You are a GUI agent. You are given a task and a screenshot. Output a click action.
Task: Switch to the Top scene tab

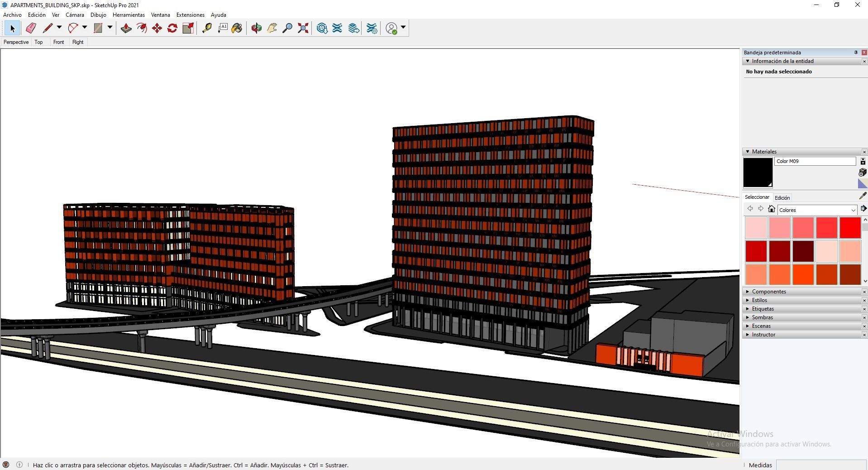click(38, 42)
